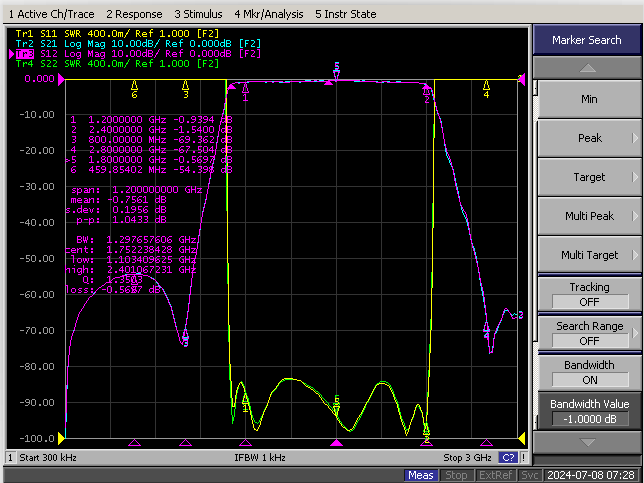Click the Stop status indicator
The height and width of the screenshot is (483, 644).
tap(456, 476)
